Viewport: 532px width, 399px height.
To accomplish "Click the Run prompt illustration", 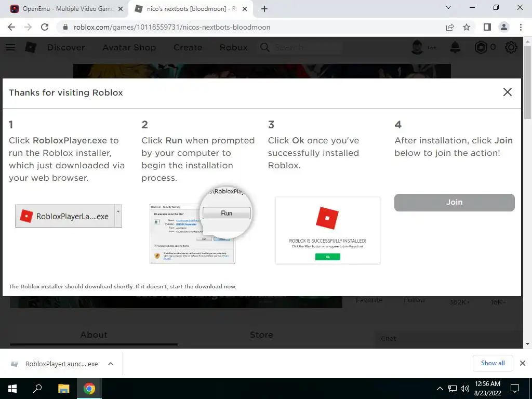I will (x=201, y=225).
